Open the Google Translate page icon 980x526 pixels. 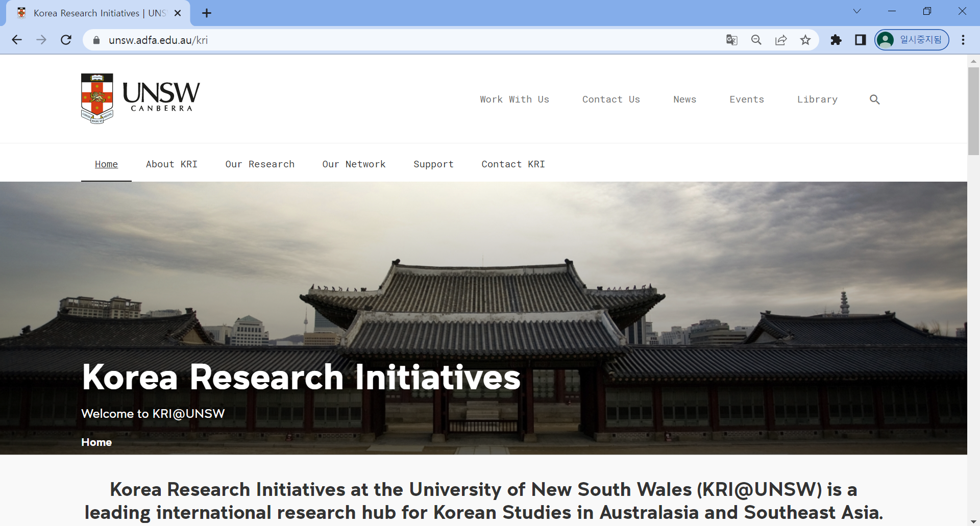tap(732, 40)
